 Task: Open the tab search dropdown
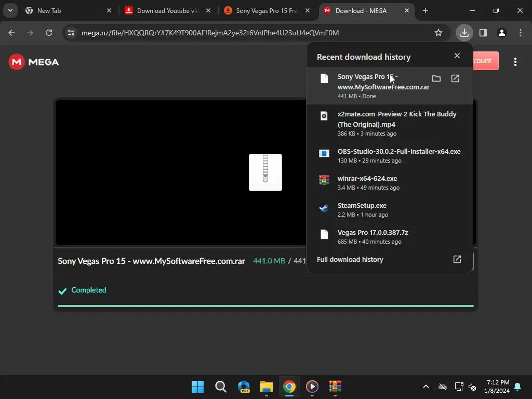pyautogui.click(x=10, y=10)
